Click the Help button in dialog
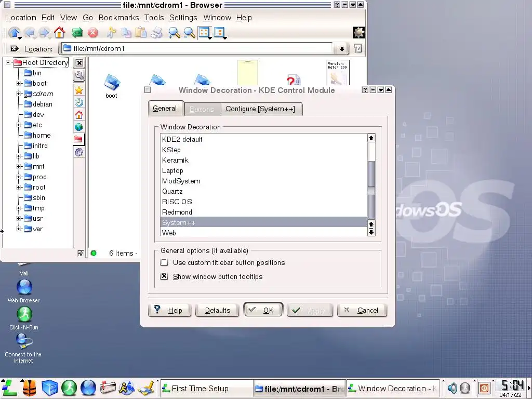The width and height of the screenshot is (532, 399). (x=170, y=310)
